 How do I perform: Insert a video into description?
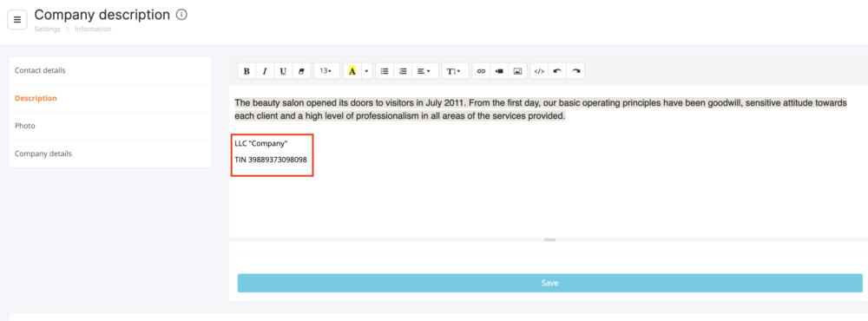coord(499,71)
